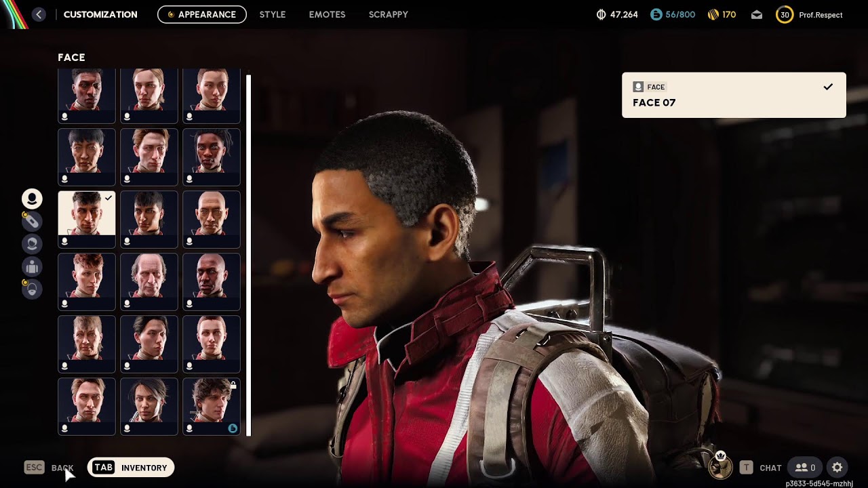
Task: Open the Chat label
Action: [770, 468]
